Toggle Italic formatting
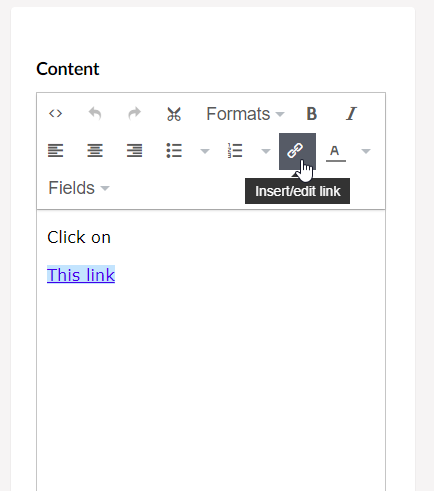The image size is (434, 491). (351, 114)
